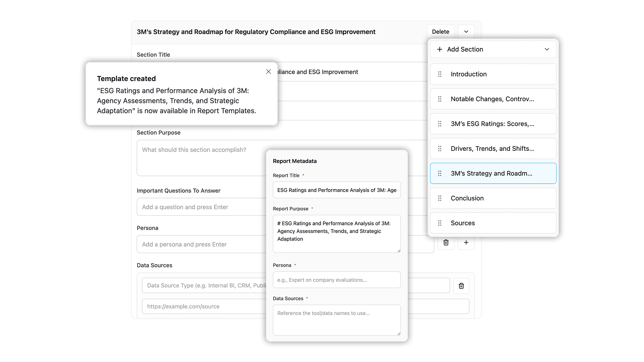Open the 3M's ESG Ratings: Scores section
The image size is (644, 362).
(493, 124)
